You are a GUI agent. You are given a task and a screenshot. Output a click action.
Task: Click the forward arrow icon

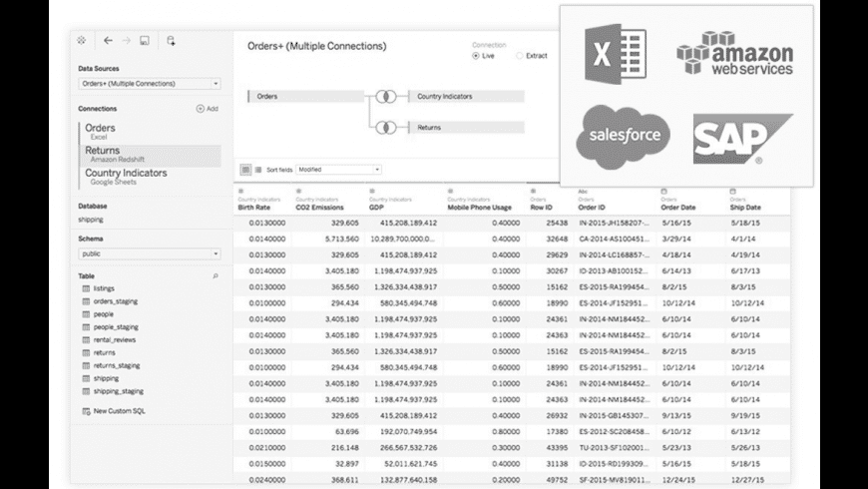pos(127,41)
